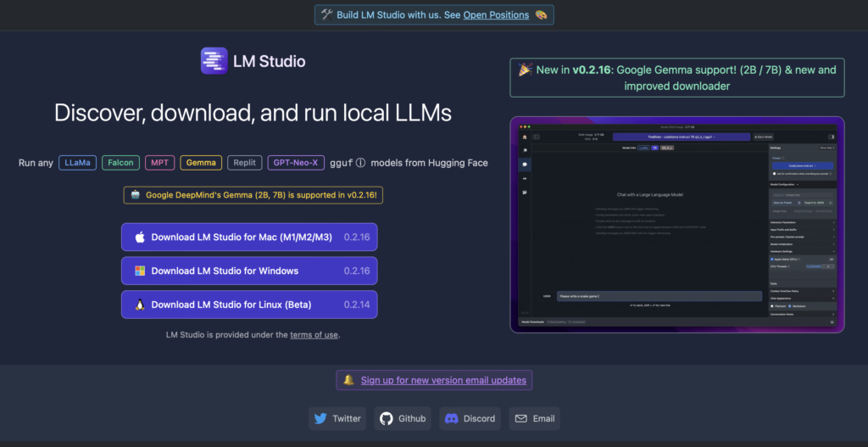
Task: Open the terms of use link
Action: click(314, 334)
